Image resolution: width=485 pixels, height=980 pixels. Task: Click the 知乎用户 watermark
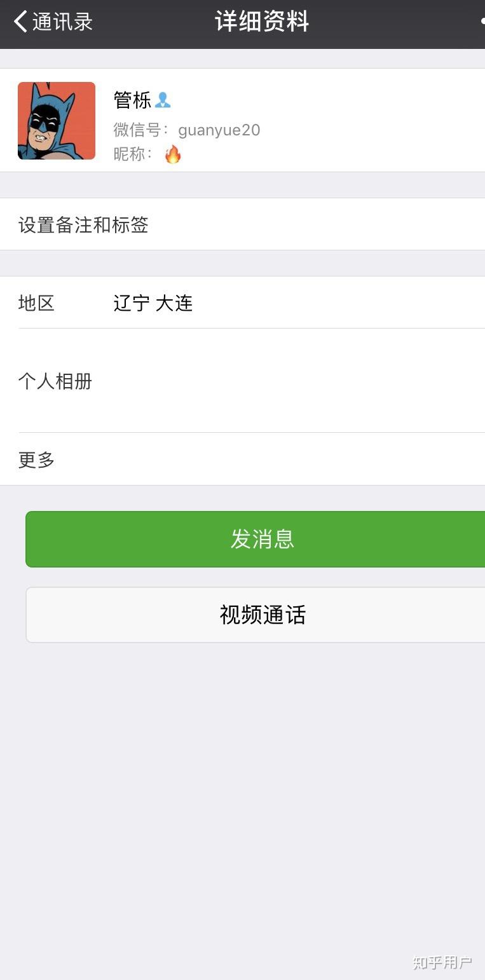point(442,963)
